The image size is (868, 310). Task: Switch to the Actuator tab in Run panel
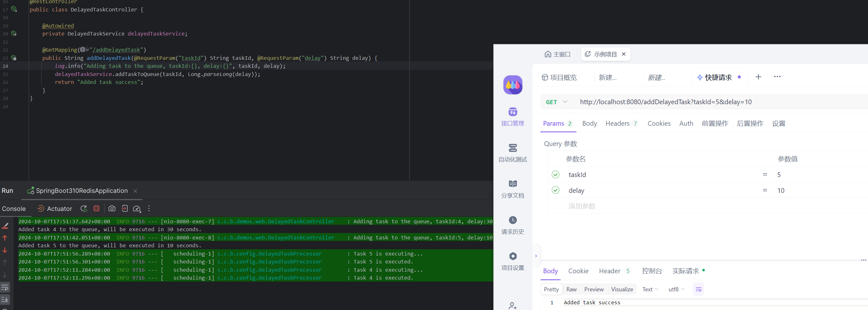54,208
